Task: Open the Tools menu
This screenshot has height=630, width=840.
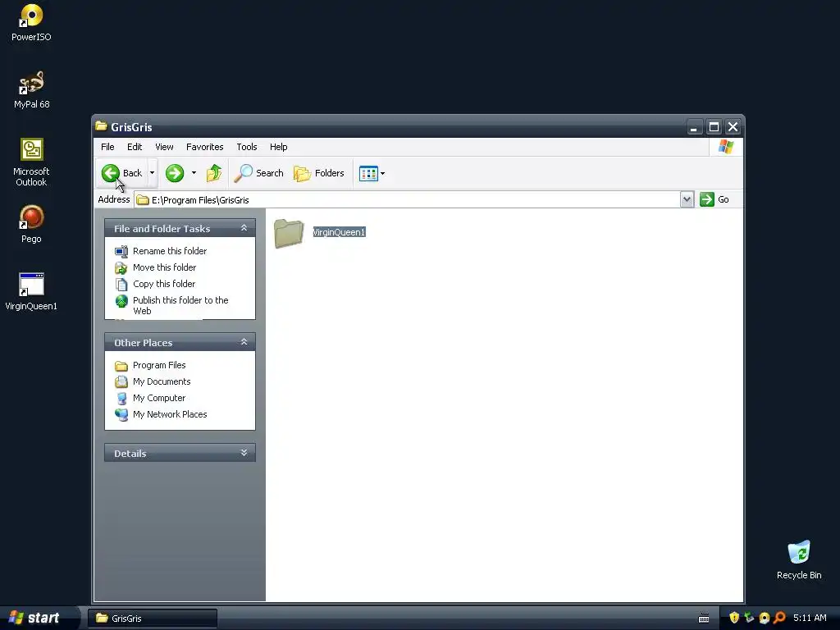Action: point(247,147)
